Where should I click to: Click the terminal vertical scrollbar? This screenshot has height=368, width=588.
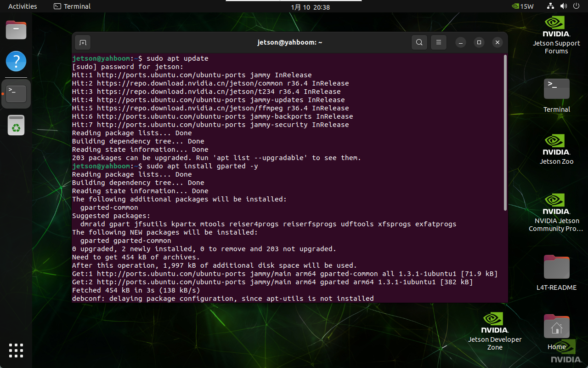tap(505, 133)
